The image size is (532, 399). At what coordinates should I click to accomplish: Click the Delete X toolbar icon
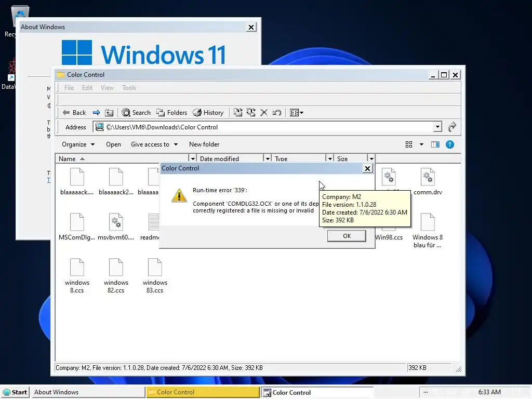(x=263, y=113)
